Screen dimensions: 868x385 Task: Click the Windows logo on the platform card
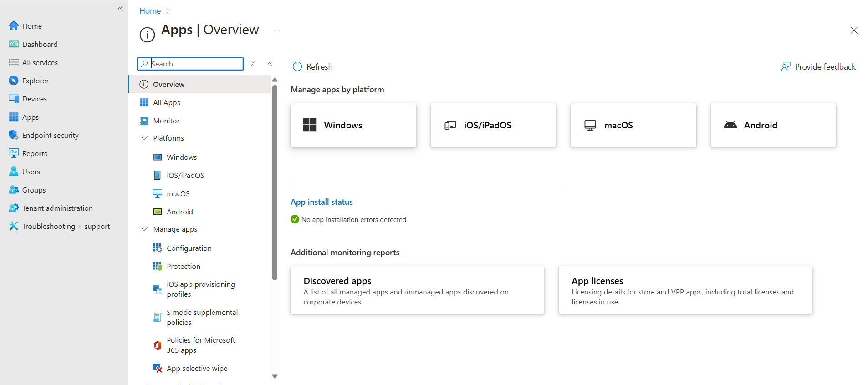point(310,125)
